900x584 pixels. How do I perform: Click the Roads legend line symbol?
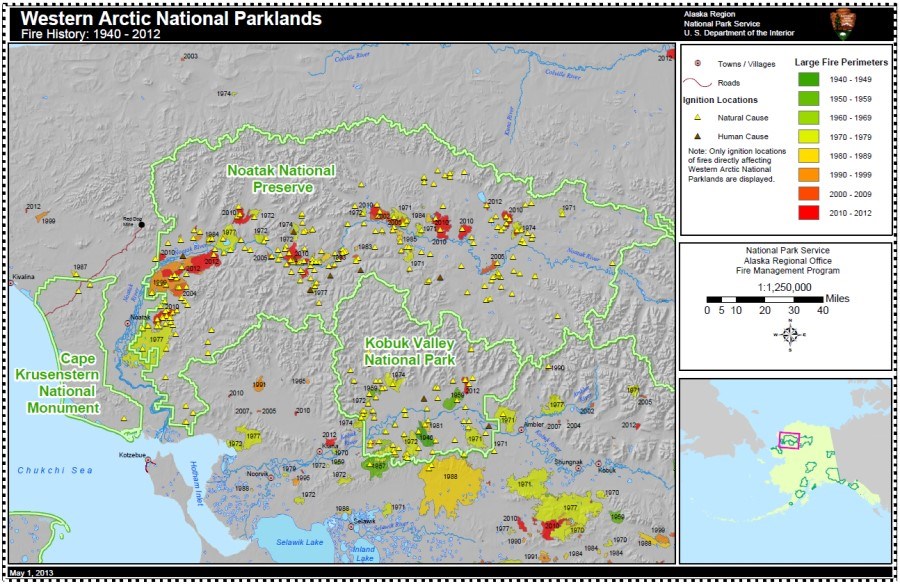[x=697, y=83]
